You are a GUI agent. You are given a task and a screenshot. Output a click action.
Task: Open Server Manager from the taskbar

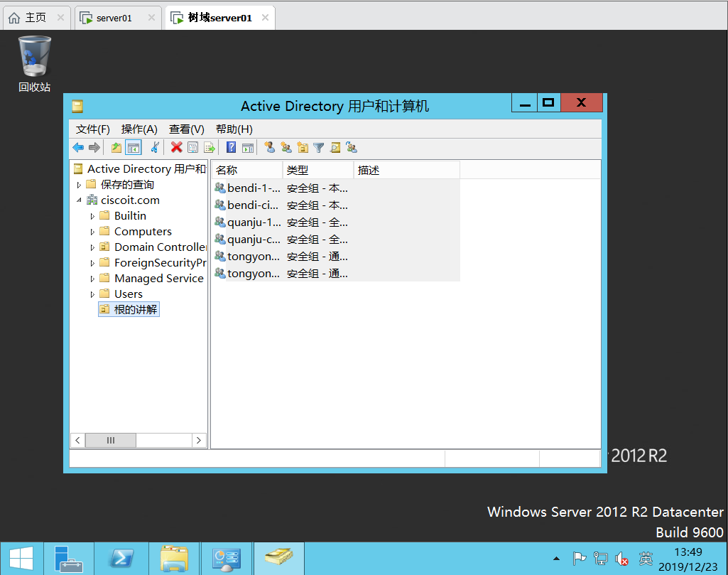click(69, 558)
